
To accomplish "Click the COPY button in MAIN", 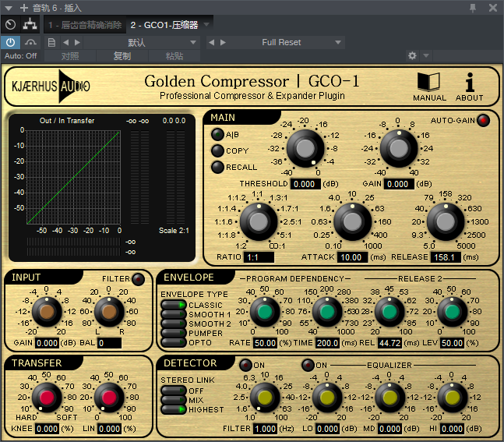I will pyautogui.click(x=217, y=150).
